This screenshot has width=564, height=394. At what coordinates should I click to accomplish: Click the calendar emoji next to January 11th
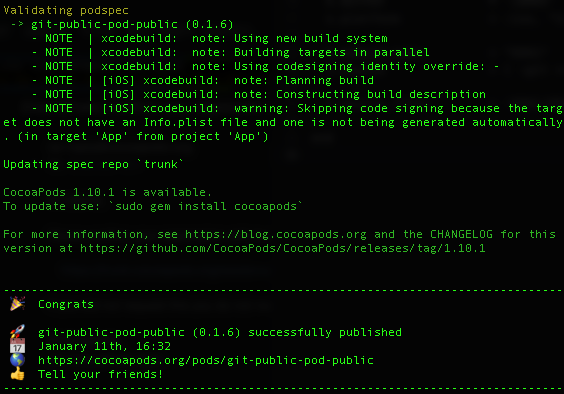[x=17, y=345]
